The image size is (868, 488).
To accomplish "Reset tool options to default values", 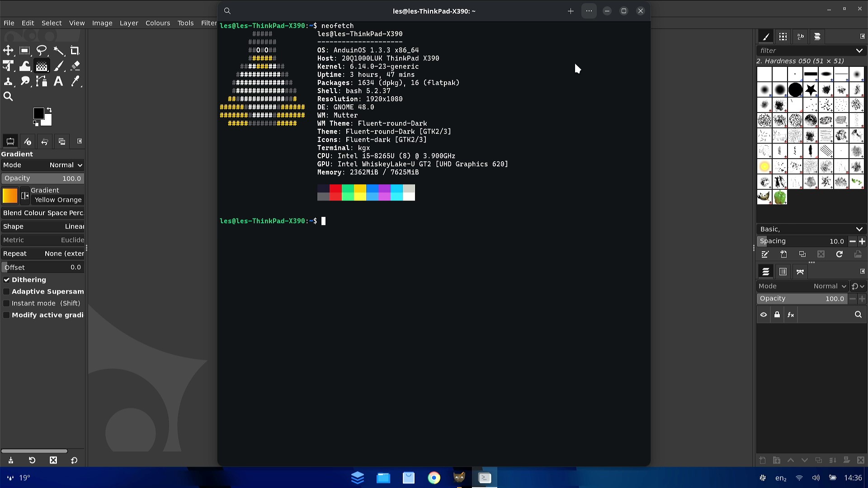I will pos(74,460).
